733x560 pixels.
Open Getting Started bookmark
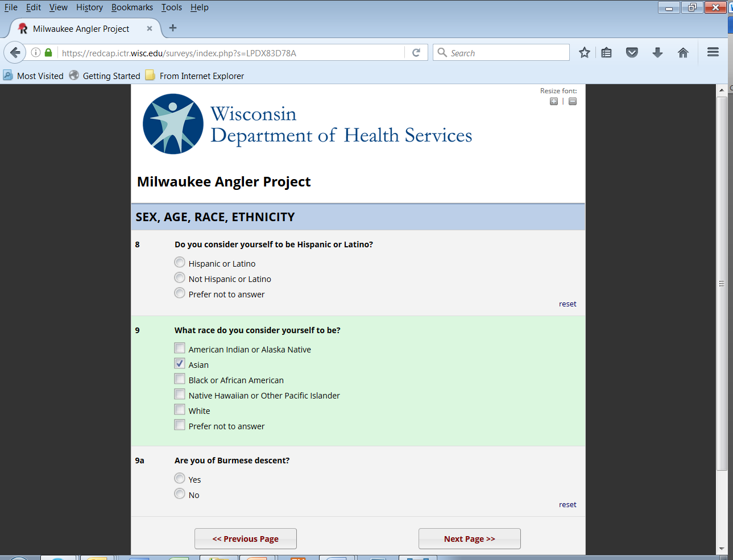[x=105, y=76]
